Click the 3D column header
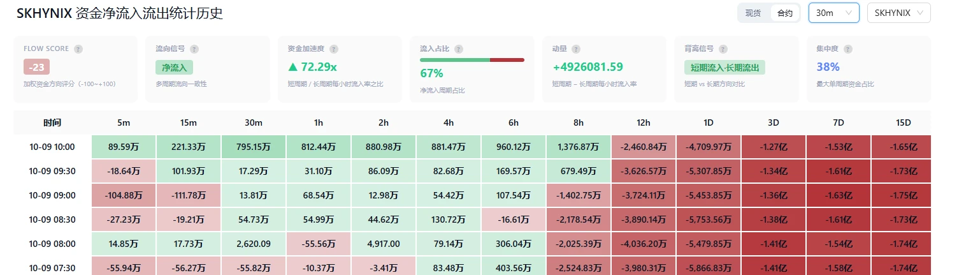980x275 pixels. 774,123
